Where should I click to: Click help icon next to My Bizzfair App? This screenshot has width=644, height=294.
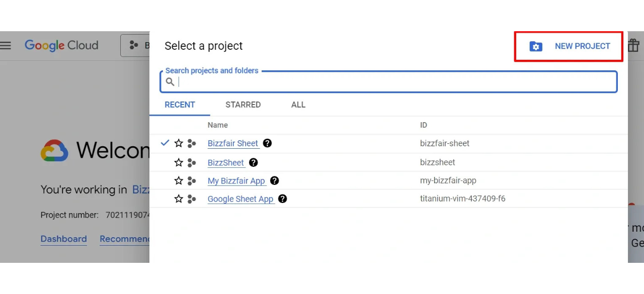click(x=274, y=180)
